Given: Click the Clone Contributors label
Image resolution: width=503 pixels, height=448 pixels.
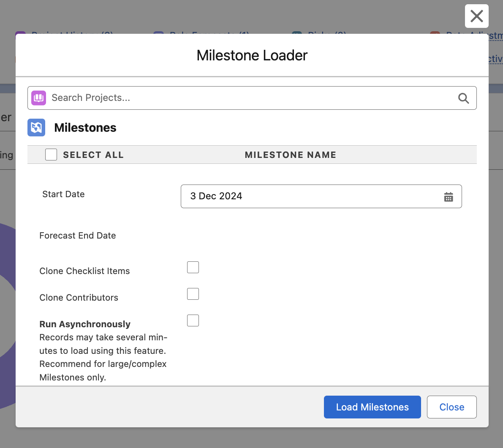Looking at the screenshot, I should (79, 298).
